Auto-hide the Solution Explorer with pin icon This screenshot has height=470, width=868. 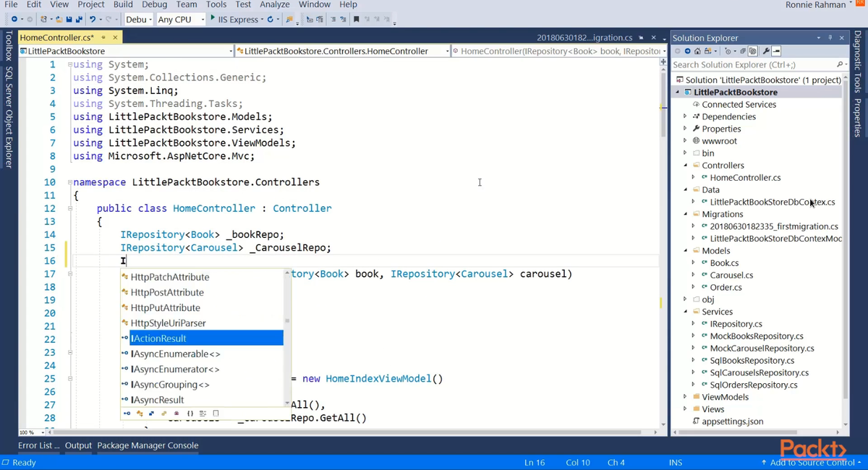830,38
